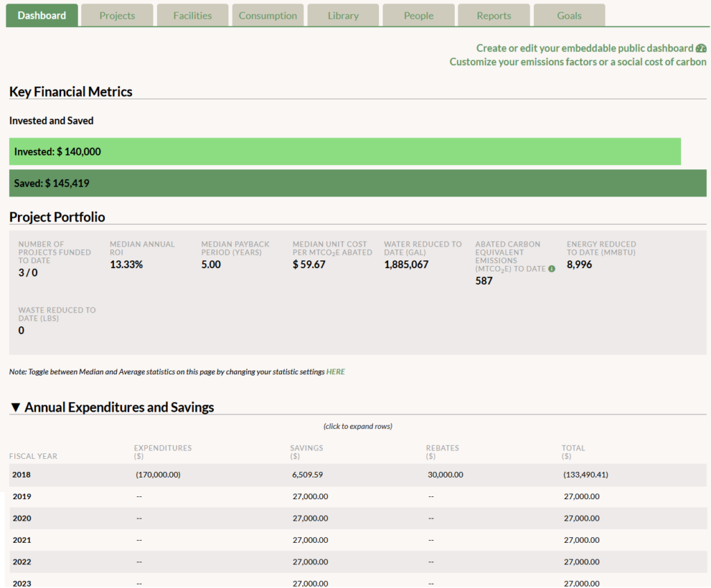Viewport: 711px width, 588px height.
Task: Expand the fiscal year 2022 row
Action: [x=358, y=562]
